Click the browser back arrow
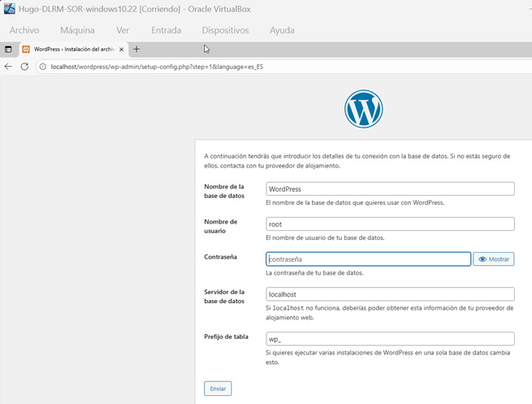Screen dimensions: 532x404 click(x=8, y=67)
